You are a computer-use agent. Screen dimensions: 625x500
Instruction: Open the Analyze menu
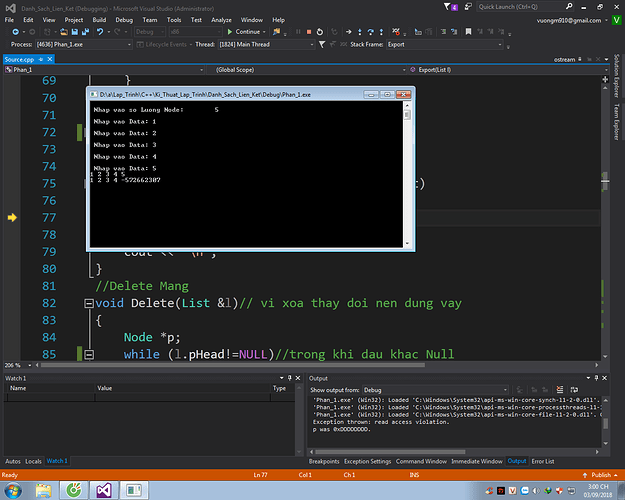pos(221,19)
